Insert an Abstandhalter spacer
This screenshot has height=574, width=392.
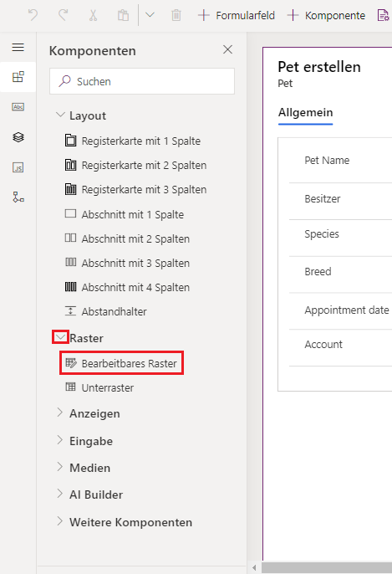tap(106, 311)
